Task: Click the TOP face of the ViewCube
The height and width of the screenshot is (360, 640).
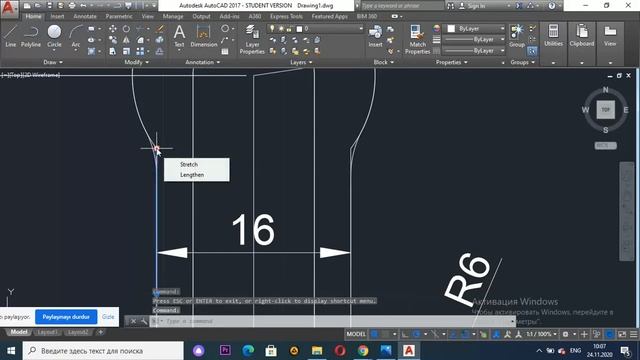Action: click(606, 109)
